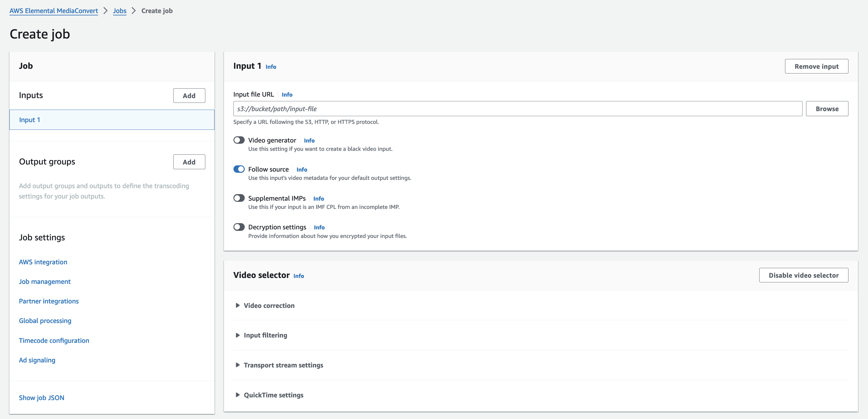Open Timecode configuration settings
This screenshot has width=868, height=419.
54,340
